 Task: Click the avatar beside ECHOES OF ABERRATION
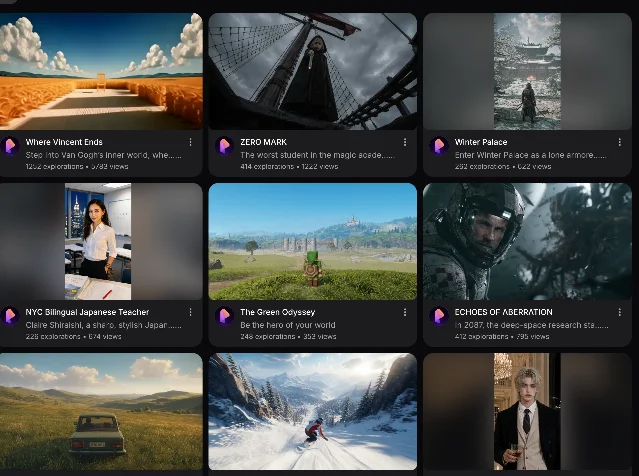point(439,316)
